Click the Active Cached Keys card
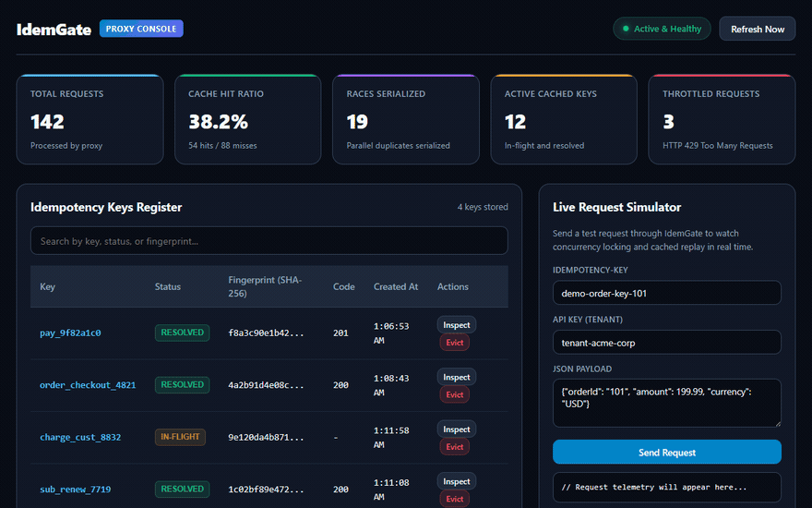812x508 pixels. click(564, 119)
